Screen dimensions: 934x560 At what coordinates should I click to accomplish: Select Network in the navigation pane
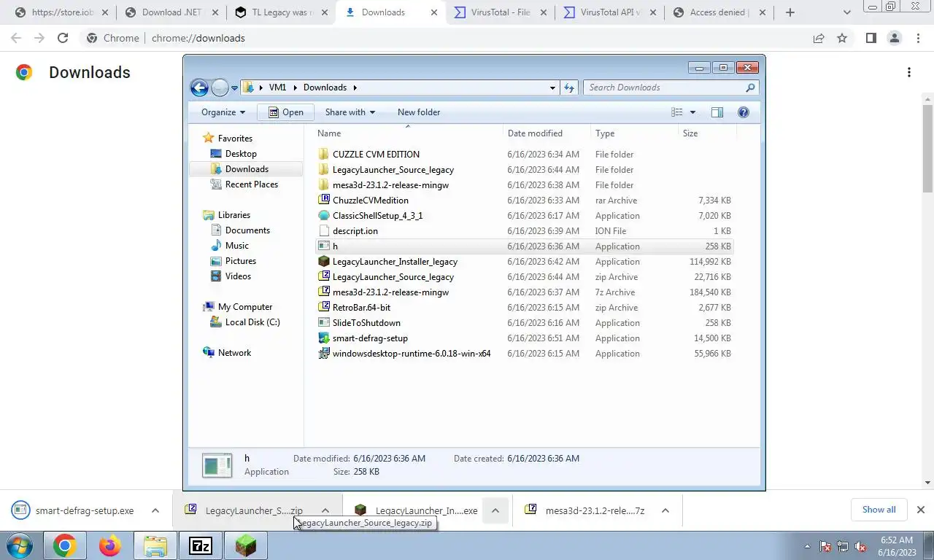234,353
